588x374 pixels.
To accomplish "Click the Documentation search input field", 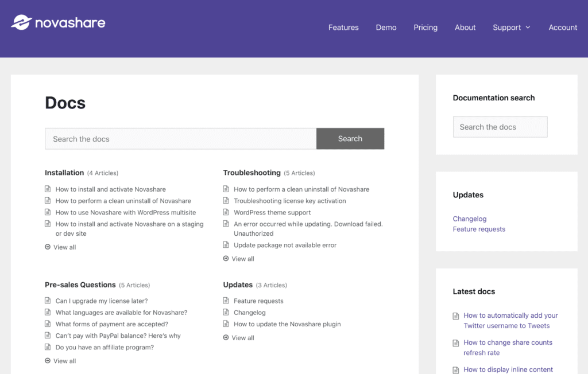I will (500, 127).
